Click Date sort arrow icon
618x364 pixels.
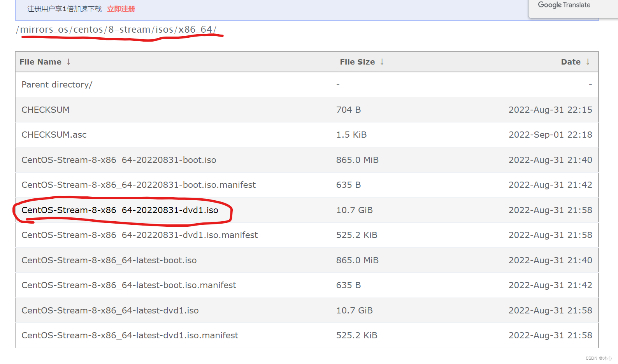coord(588,62)
